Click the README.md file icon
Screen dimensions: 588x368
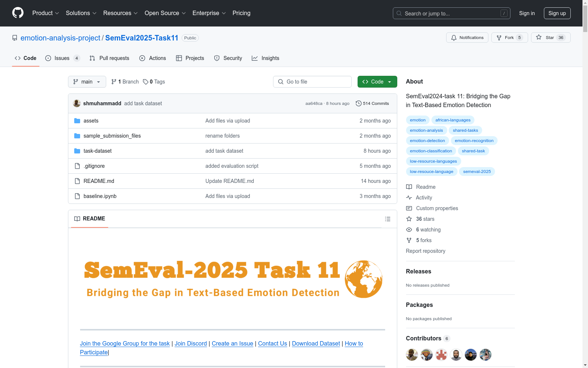[x=77, y=181]
